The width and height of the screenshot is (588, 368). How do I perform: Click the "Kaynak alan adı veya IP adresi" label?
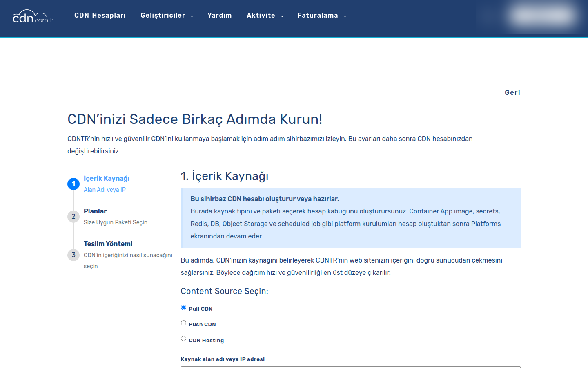point(223,359)
